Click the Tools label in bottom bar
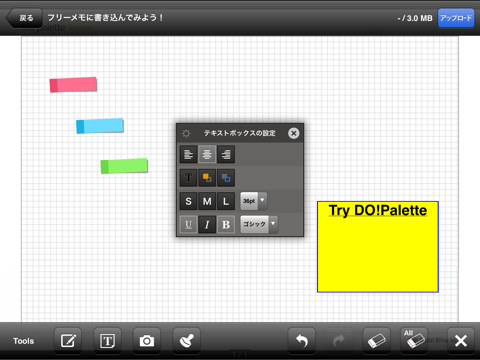480x360 pixels. 24,341
